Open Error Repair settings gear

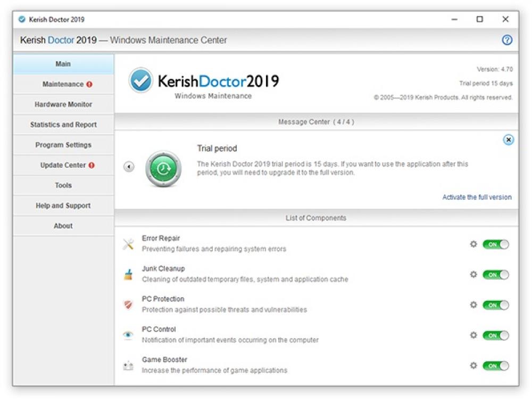[473, 244]
